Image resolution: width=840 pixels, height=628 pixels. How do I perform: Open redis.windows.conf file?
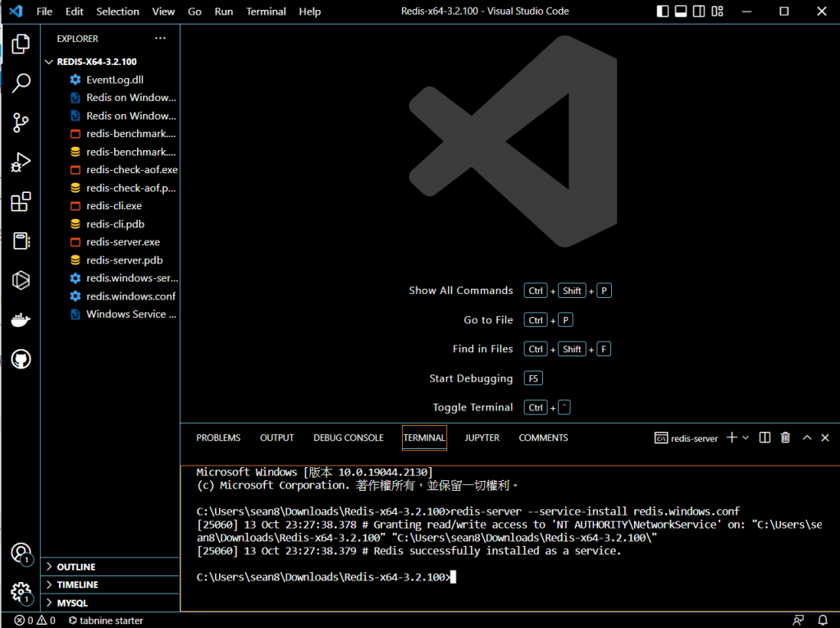coord(110,296)
